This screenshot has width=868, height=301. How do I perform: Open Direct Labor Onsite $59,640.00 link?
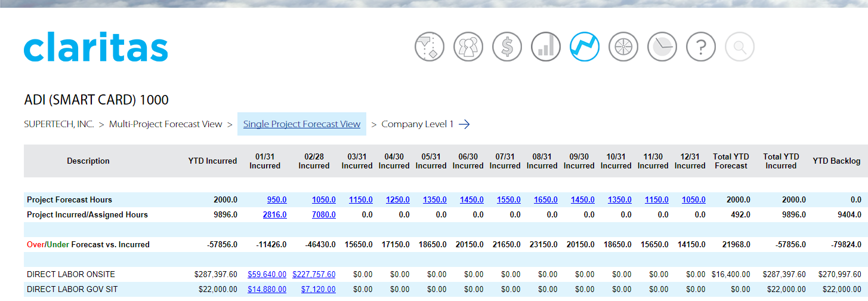point(267,275)
